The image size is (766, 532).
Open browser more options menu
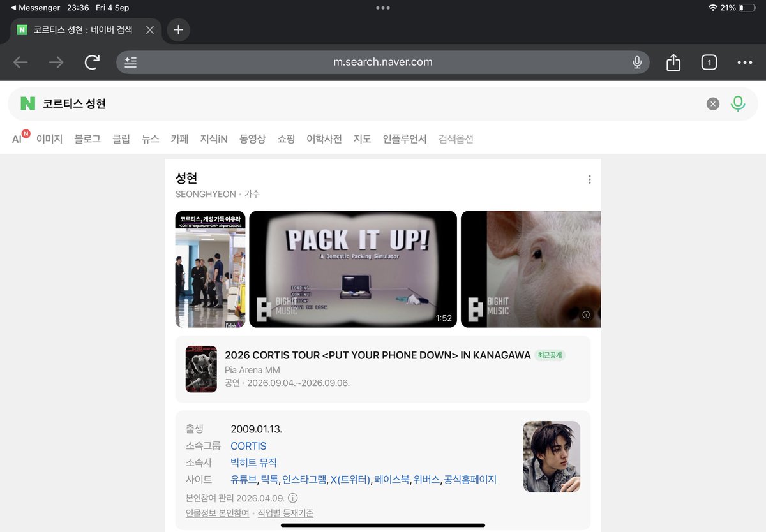[744, 62]
